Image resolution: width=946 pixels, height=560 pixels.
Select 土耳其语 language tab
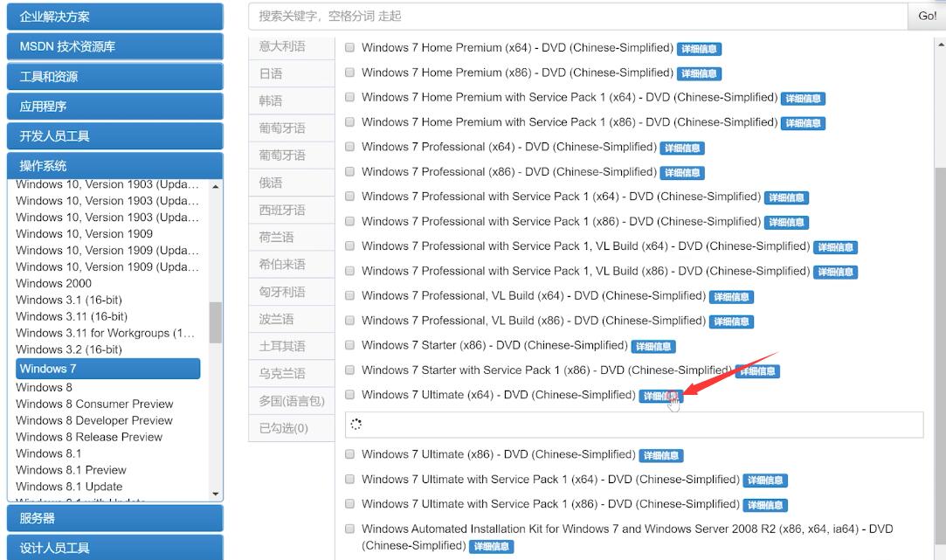point(292,346)
